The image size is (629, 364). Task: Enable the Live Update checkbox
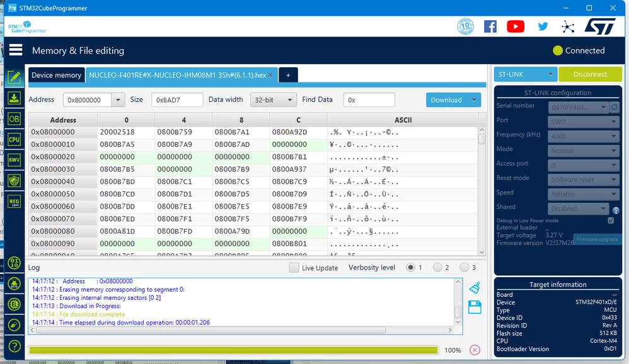(x=294, y=268)
